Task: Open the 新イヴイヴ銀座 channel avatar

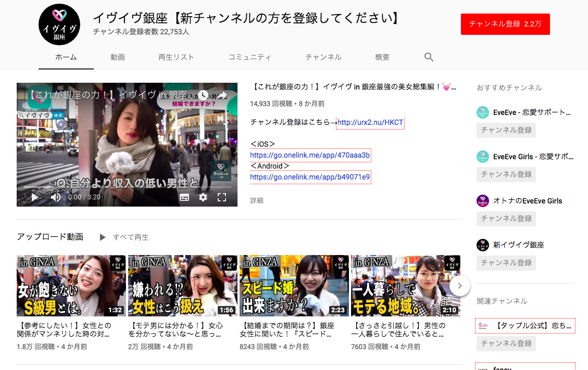Action: coord(483,245)
